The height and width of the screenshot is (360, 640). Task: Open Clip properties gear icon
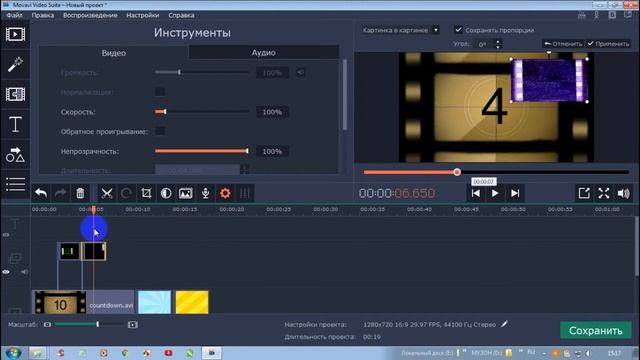coord(225,193)
